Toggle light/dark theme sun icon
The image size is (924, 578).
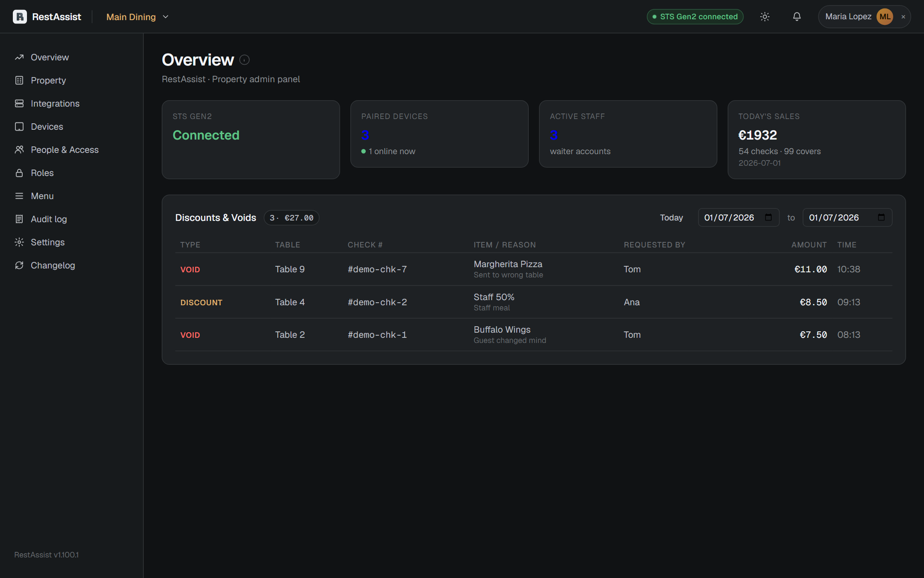tap(765, 17)
